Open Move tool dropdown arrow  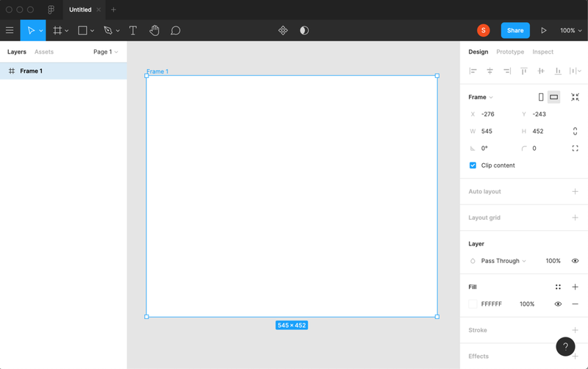41,31
